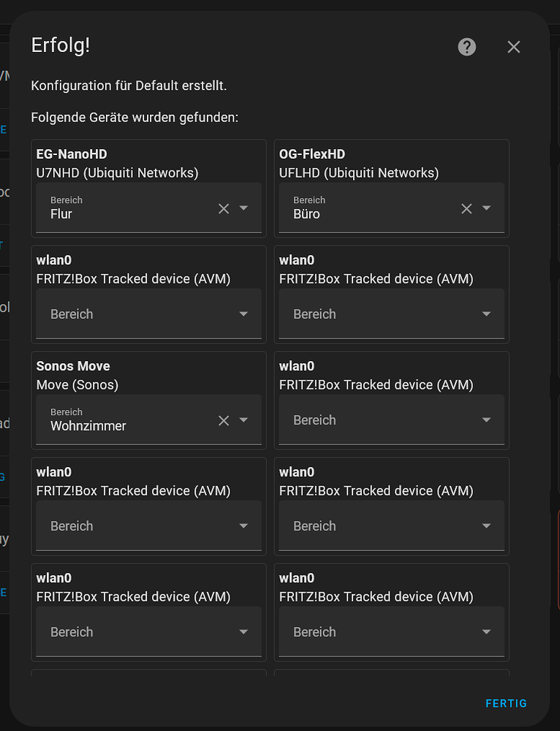Click FERTIG to finish the configuration

click(x=506, y=703)
